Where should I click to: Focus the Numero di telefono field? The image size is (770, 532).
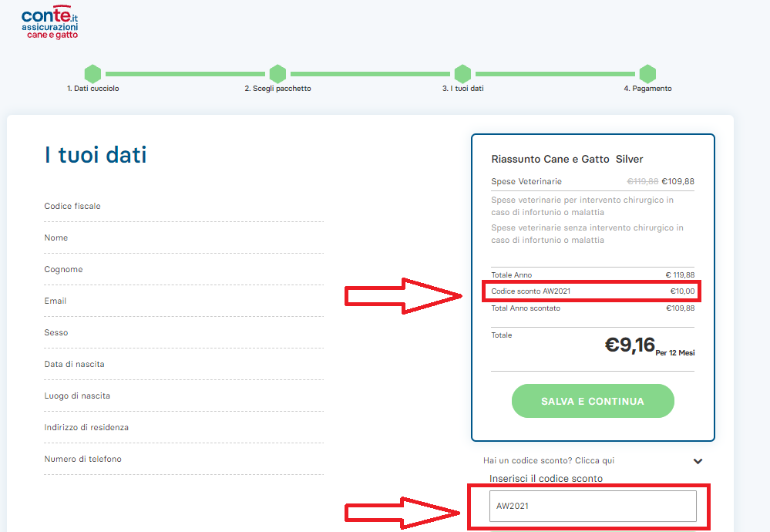click(183, 460)
